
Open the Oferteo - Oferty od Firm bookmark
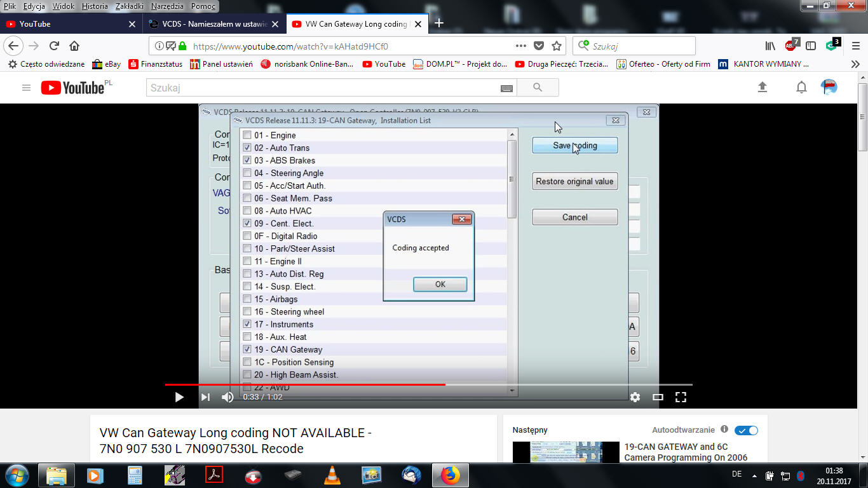[x=663, y=64]
